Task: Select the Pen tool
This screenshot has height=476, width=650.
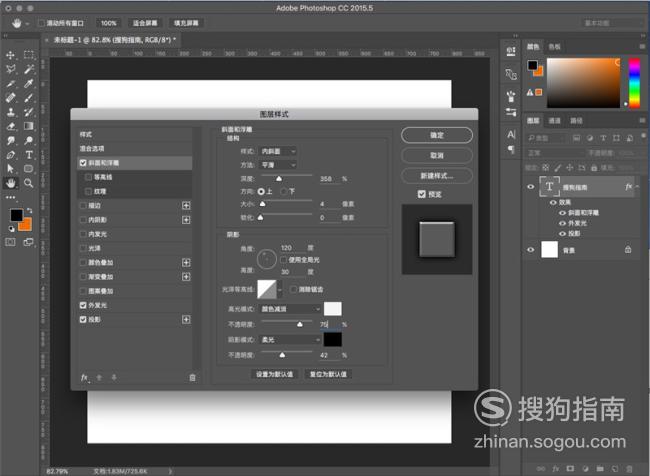Action: (x=11, y=155)
